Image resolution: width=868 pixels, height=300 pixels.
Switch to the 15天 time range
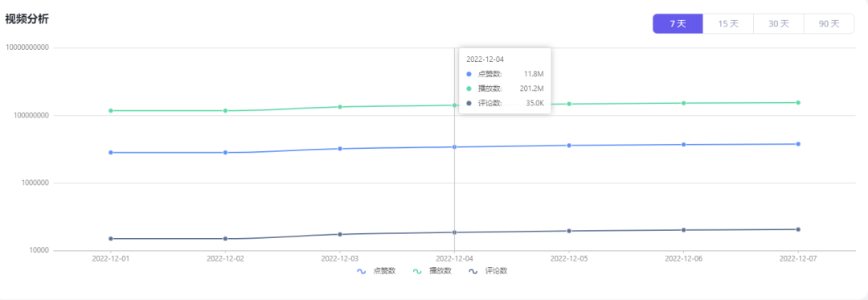(x=728, y=24)
